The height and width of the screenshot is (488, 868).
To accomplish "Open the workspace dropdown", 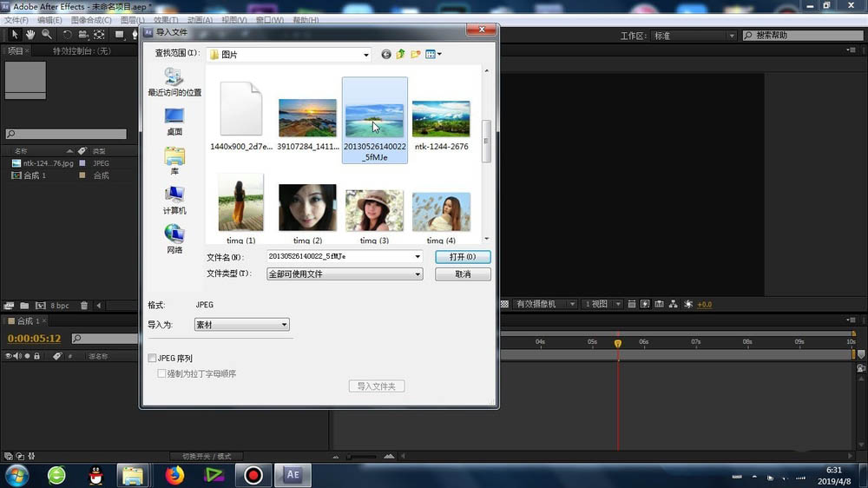I will click(694, 36).
